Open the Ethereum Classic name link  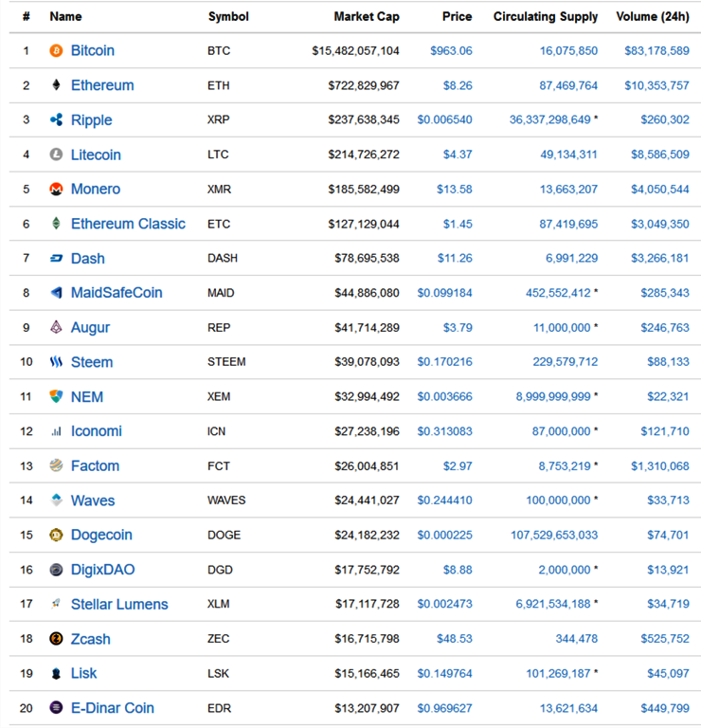tap(128, 224)
